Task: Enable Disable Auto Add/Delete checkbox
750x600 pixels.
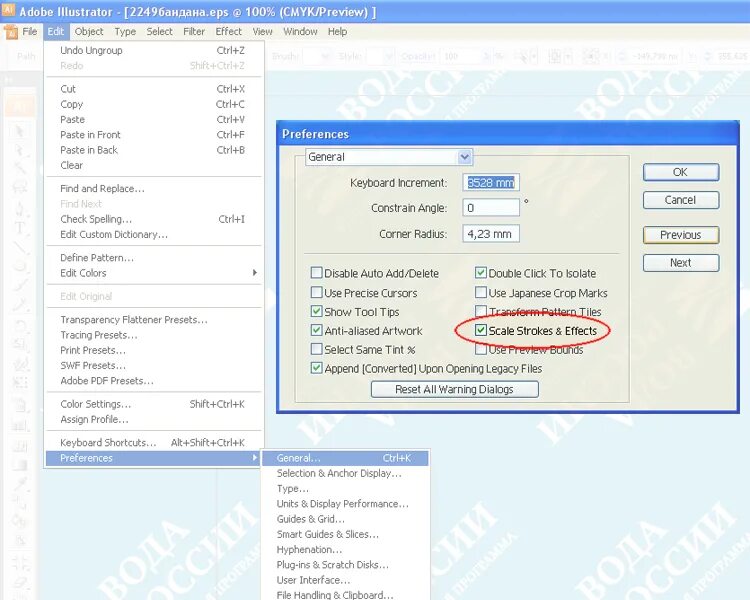Action: [316, 273]
